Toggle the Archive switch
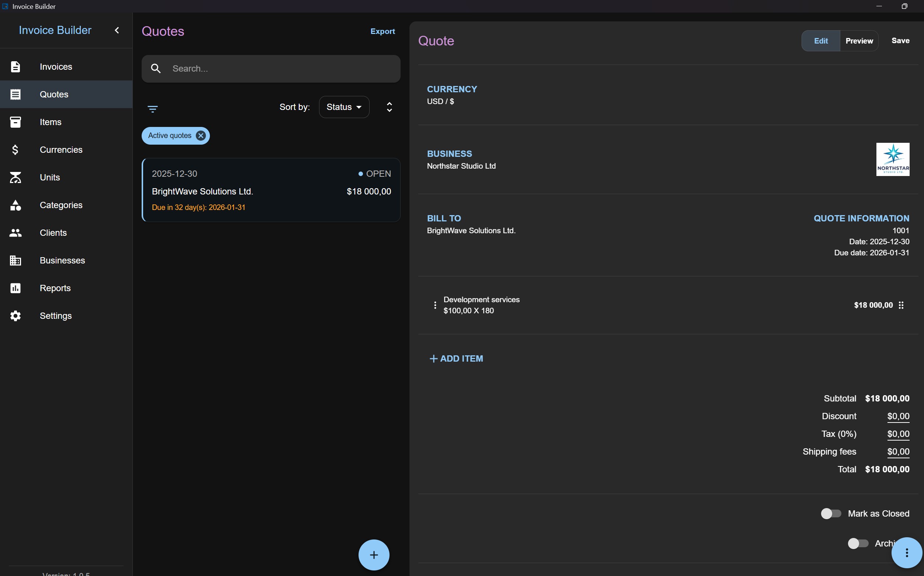The image size is (924, 576). 858,544
